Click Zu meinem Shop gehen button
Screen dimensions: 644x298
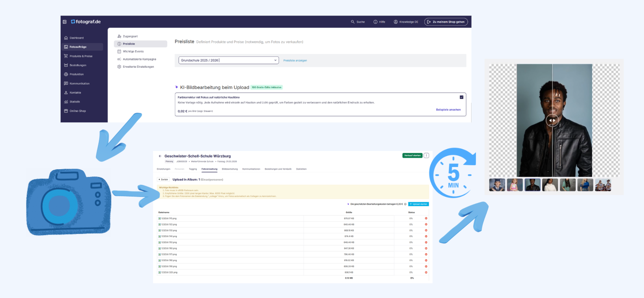(446, 22)
